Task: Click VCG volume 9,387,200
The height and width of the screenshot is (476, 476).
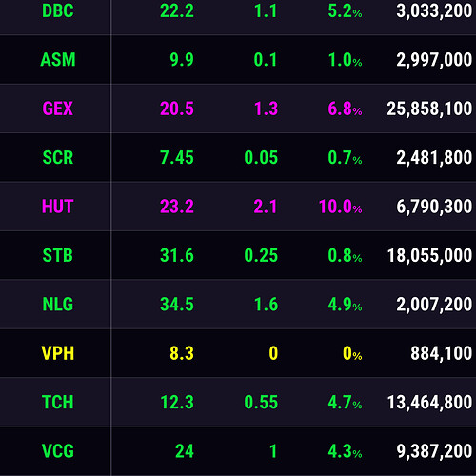Action: coord(434,451)
